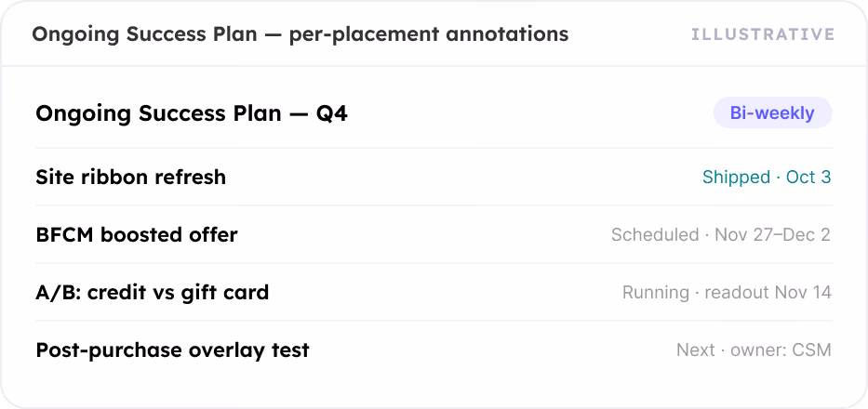Open the Post-purchase overlay test item
868x409 pixels.
point(434,350)
